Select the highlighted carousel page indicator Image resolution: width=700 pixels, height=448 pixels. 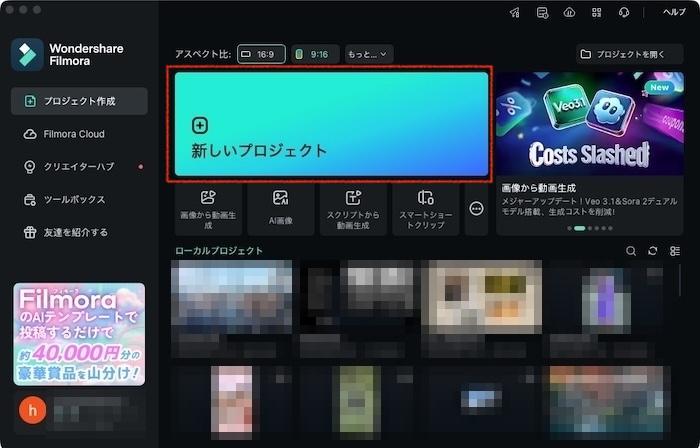pos(579,228)
